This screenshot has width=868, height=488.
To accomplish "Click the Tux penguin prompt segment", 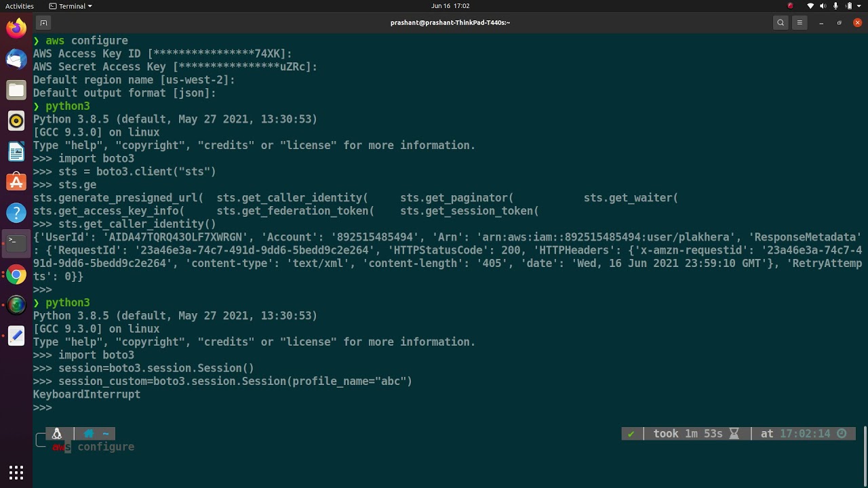I will [57, 434].
